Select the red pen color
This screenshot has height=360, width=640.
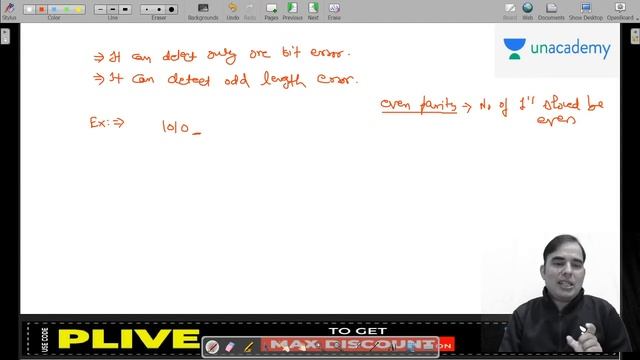tap(41, 9)
